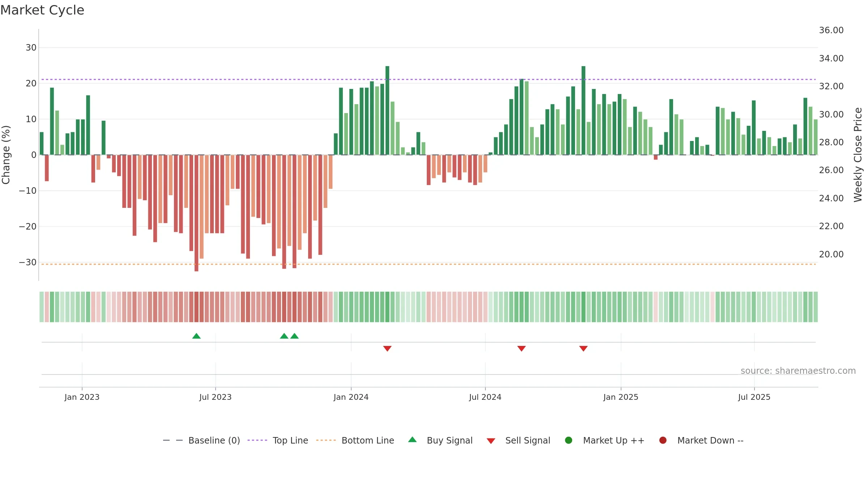Click the source: sharemaestro.com text
This screenshot has height=488, width=868.
[798, 371]
